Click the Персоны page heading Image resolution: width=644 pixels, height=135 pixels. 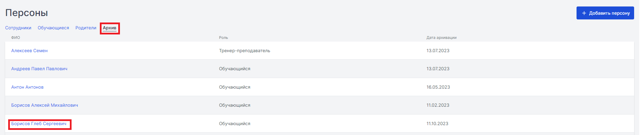(x=27, y=13)
